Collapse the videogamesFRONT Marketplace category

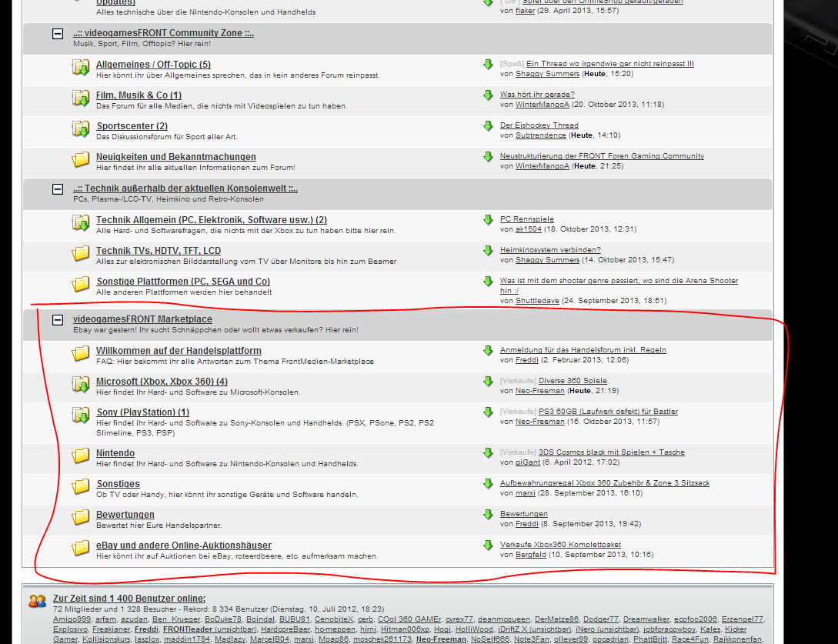pyautogui.click(x=57, y=320)
